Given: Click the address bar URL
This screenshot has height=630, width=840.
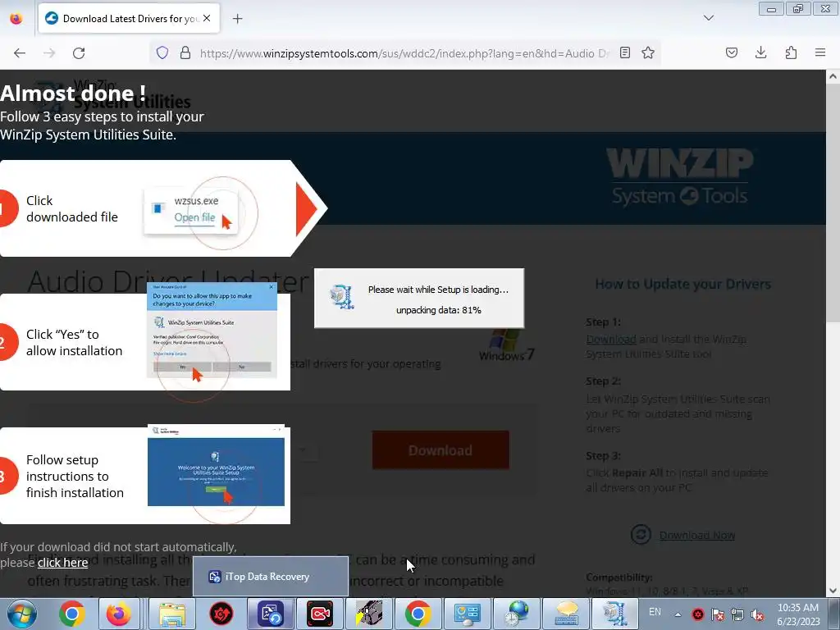Looking at the screenshot, I should [x=404, y=53].
